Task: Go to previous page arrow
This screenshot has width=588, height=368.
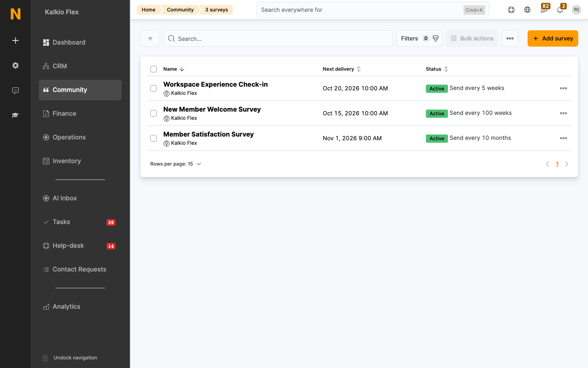Action: point(548,164)
